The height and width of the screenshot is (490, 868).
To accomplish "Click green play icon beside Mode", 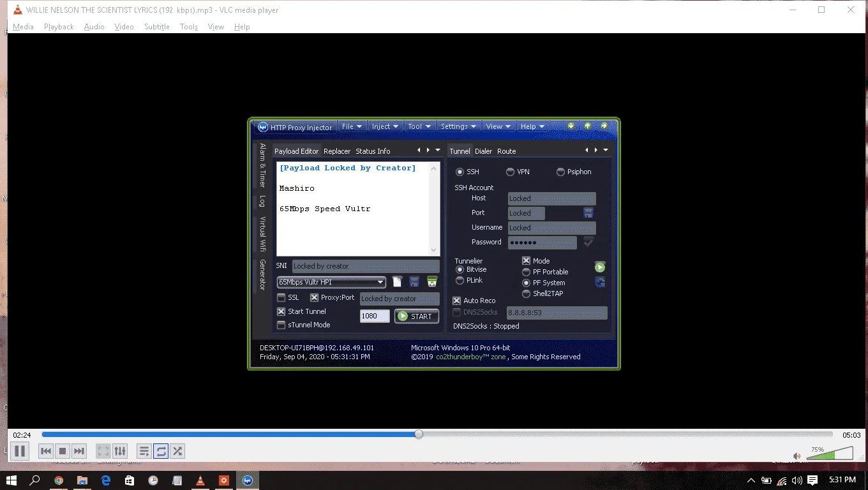I will pyautogui.click(x=600, y=267).
